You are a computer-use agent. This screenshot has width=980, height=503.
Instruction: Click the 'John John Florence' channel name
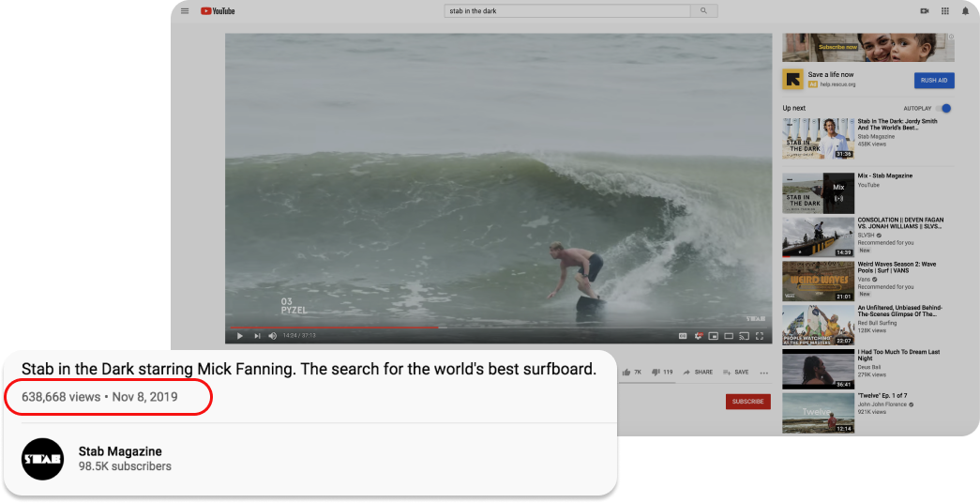[x=883, y=404]
